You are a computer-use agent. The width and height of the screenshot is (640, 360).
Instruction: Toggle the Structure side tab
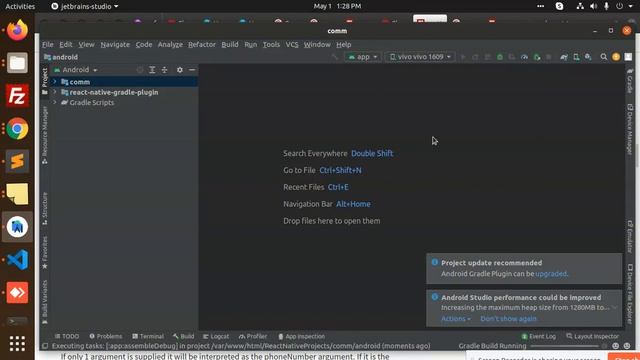coord(44,208)
